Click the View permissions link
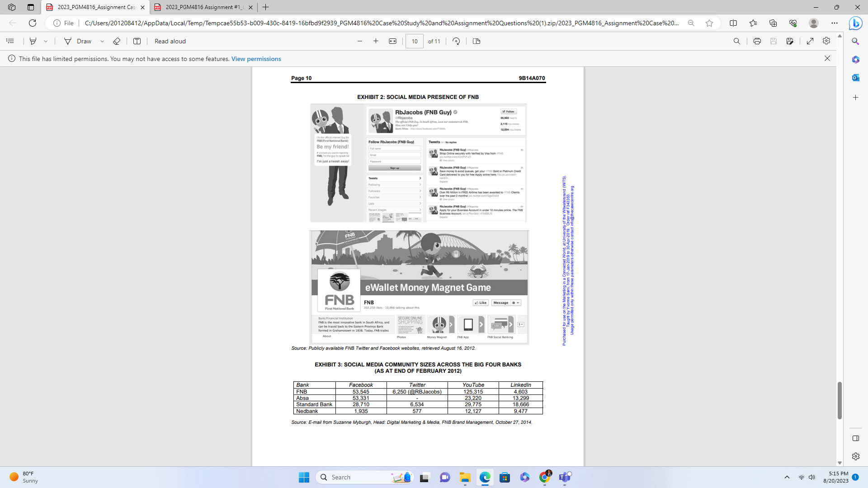 (x=256, y=59)
